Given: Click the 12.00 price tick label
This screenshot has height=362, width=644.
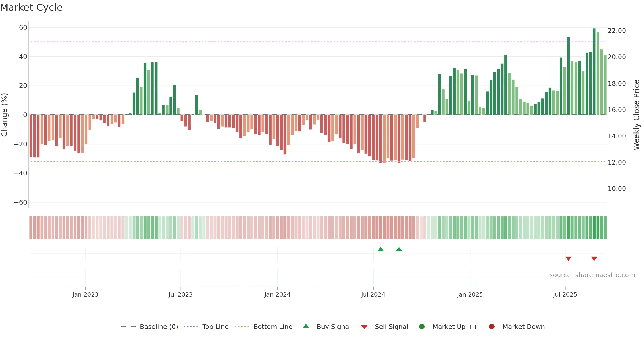Looking at the screenshot, I should 617,162.
